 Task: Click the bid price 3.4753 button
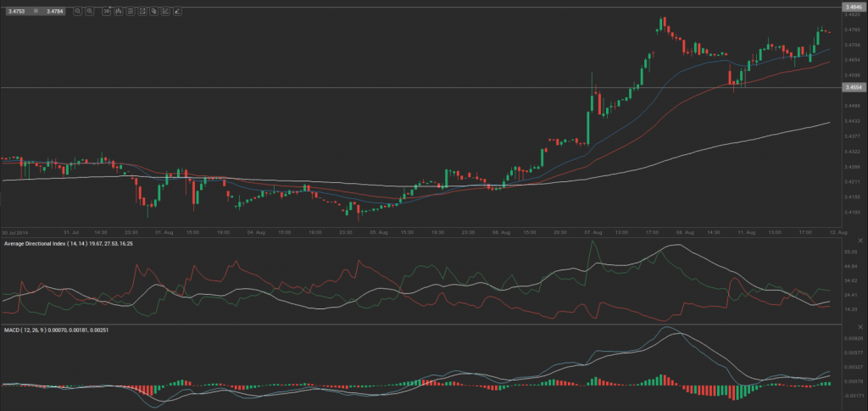[16, 11]
